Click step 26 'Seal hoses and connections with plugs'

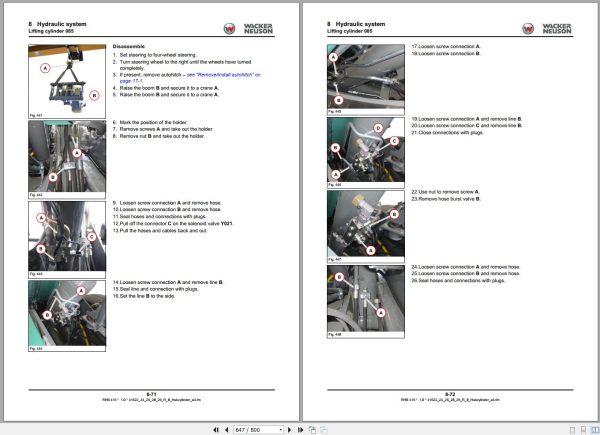click(458, 280)
